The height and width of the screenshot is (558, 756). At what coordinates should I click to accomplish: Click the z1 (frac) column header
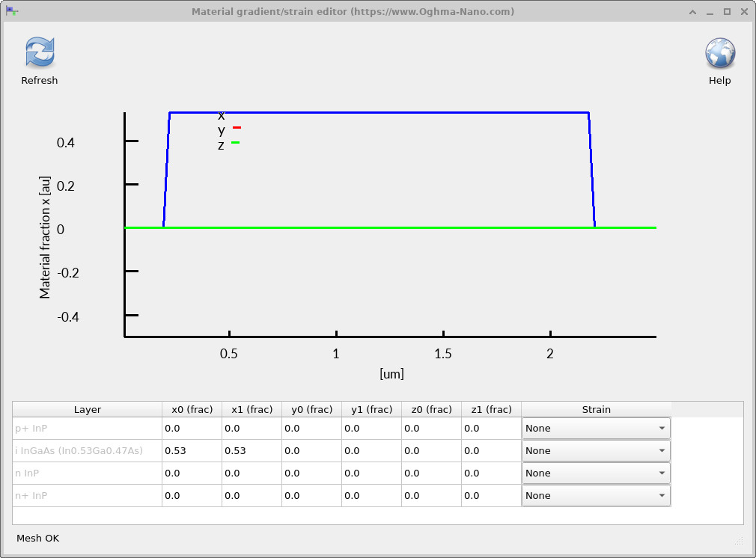(491, 410)
